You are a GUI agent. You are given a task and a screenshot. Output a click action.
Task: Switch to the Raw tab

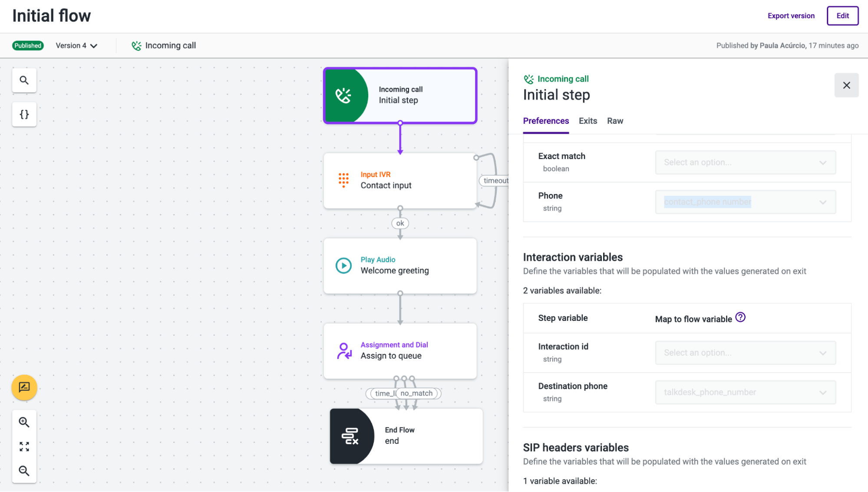[614, 121]
